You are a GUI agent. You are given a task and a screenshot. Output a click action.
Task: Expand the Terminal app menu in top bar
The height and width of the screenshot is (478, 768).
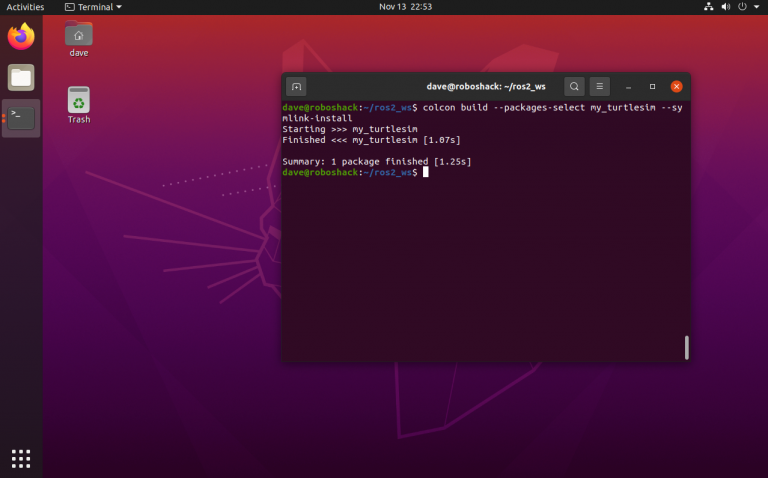click(x=93, y=7)
